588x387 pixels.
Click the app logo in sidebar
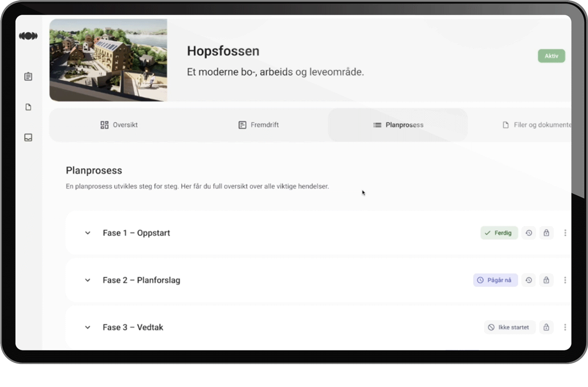(x=28, y=36)
